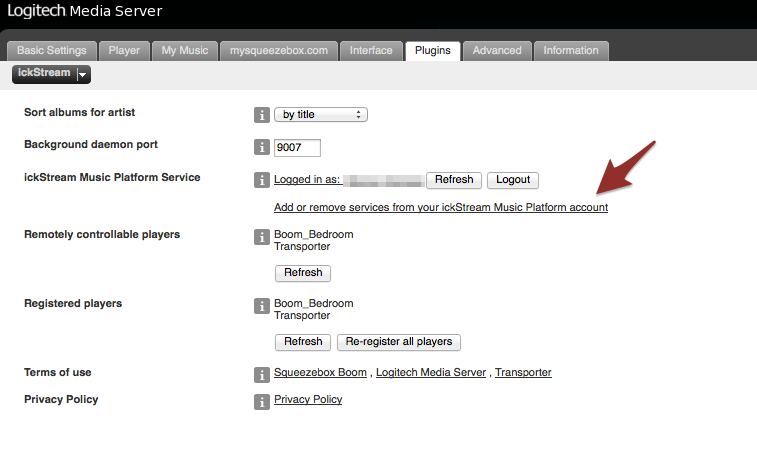The width and height of the screenshot is (757, 462).
Task: Click the Logout button
Action: point(513,180)
